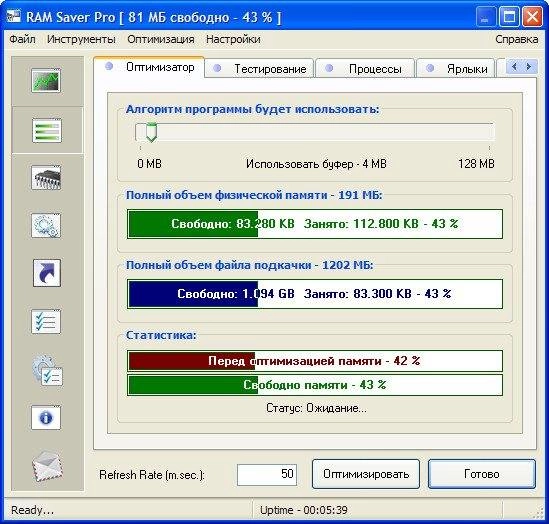The height and width of the screenshot is (524, 549).
Task: Click the 'Ready...' status bar text
Action: tap(33, 510)
